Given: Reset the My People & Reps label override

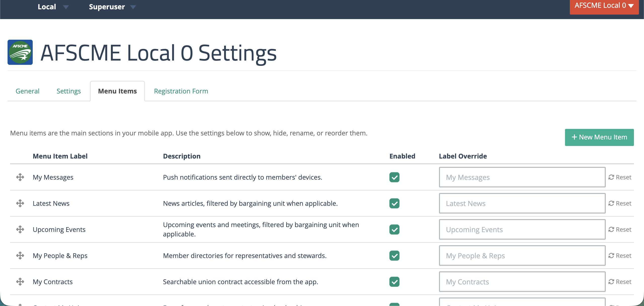Looking at the screenshot, I should [620, 256].
